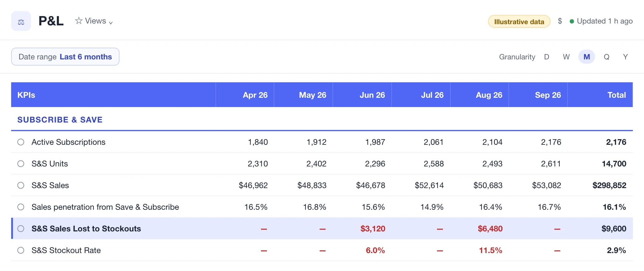Click the Jul 26 column header
Image resolution: width=644 pixels, height=271 pixels.
(421, 95)
